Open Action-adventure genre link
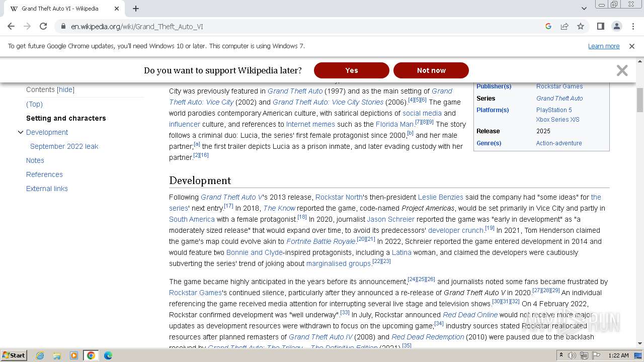Image resolution: width=644 pixels, height=362 pixels. click(559, 143)
